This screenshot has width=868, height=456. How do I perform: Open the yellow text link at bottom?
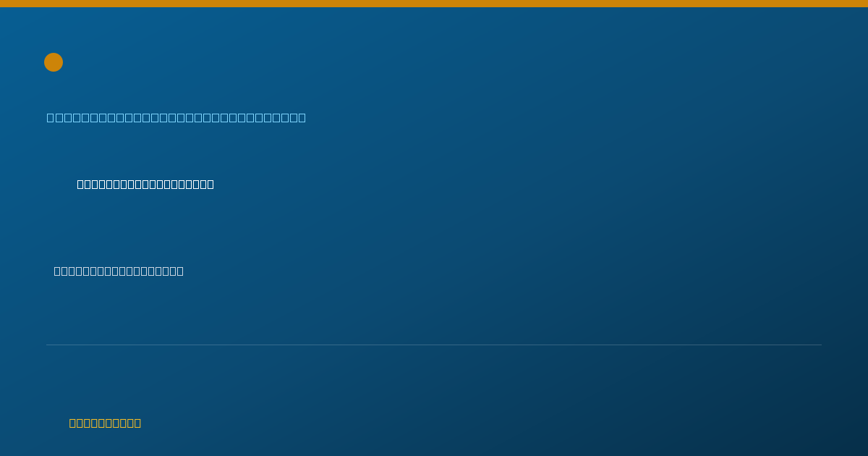[x=105, y=423]
